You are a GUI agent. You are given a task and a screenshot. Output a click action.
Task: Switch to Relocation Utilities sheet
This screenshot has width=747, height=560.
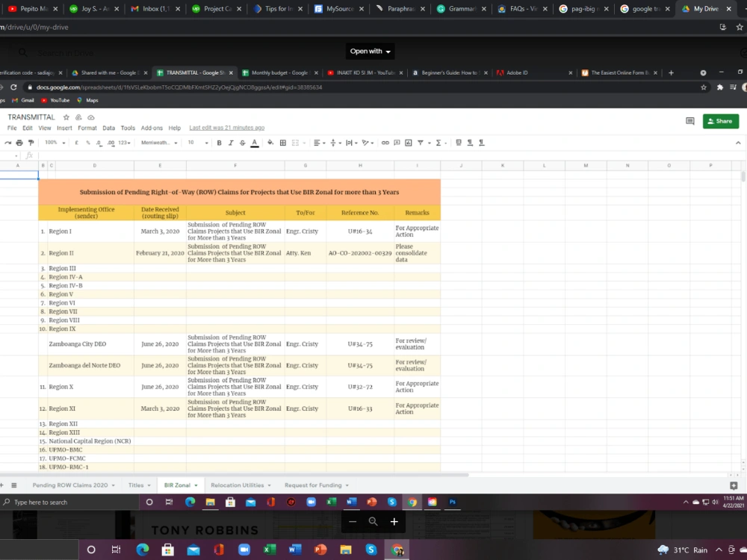[x=238, y=485]
